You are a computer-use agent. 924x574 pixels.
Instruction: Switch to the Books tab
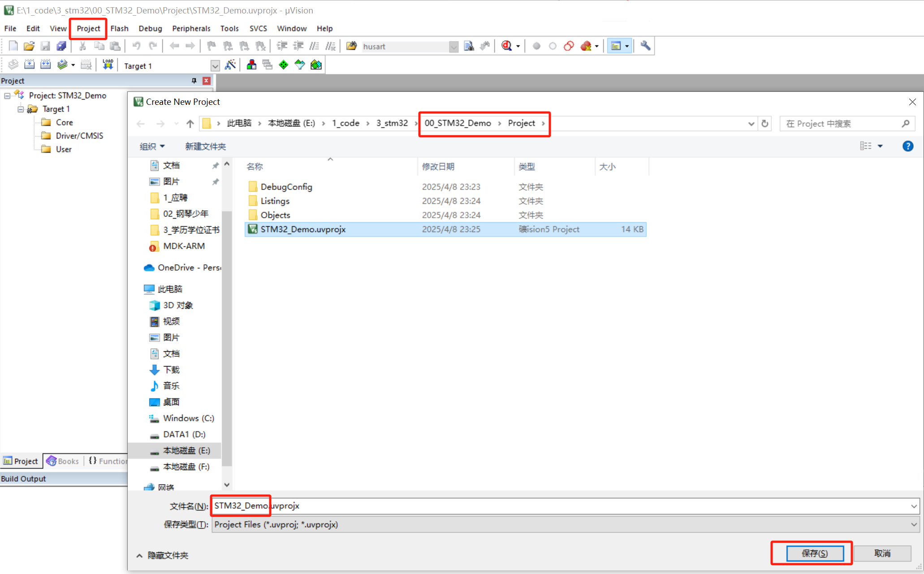pos(63,461)
